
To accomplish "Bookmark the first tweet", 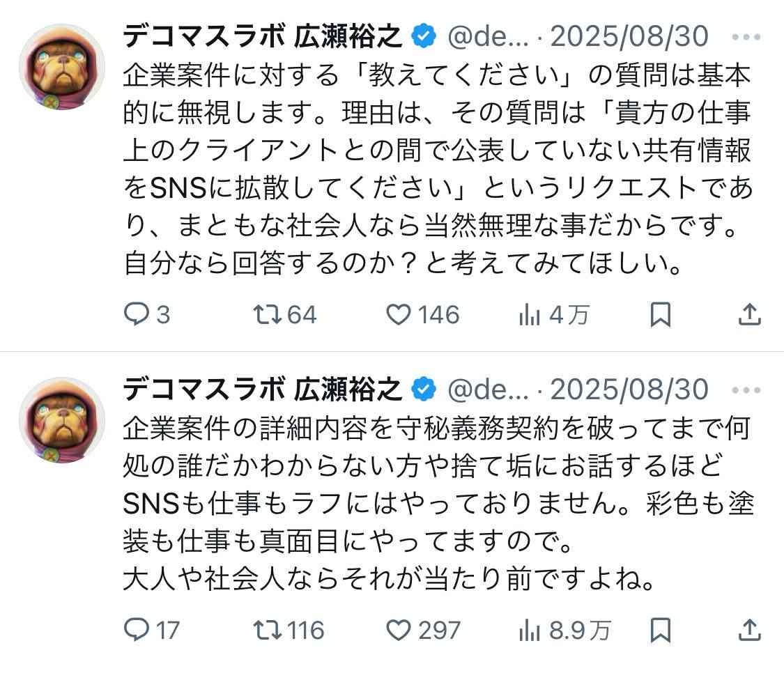I will coord(660,316).
